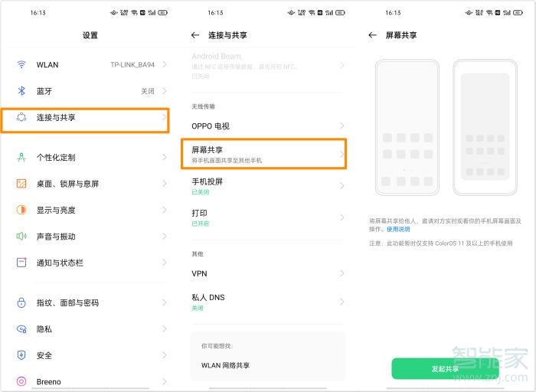This screenshot has width=536, height=392.
Task: Expand the VPN row chevron
Action: coord(342,273)
